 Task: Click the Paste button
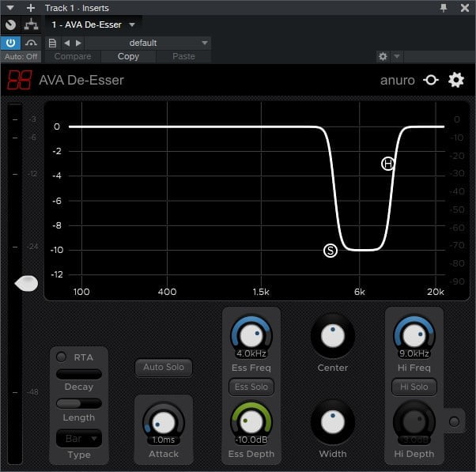[183, 56]
